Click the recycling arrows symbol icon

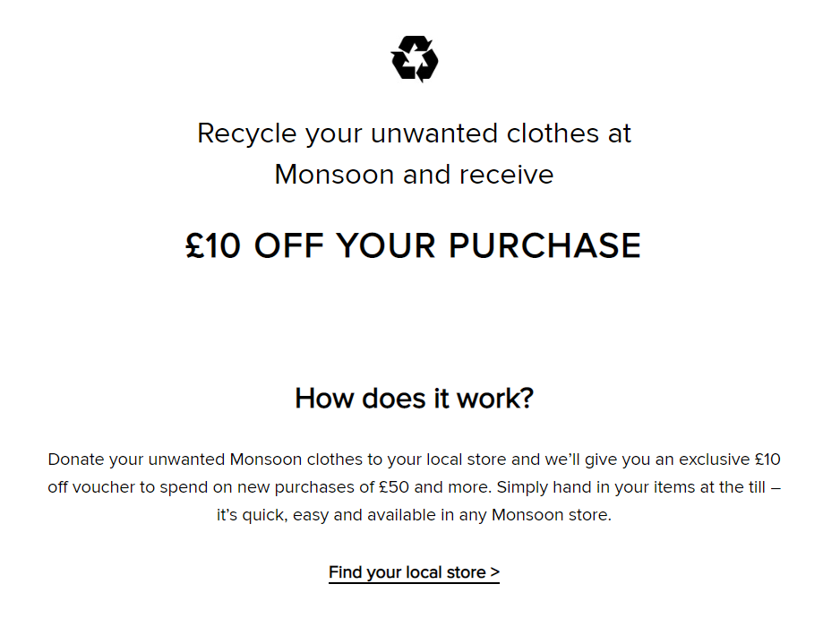point(415,59)
